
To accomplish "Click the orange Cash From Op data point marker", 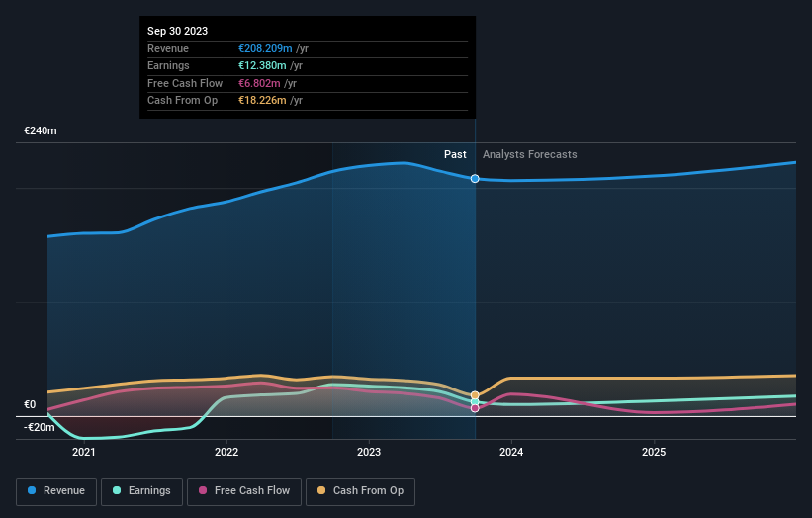I will click(475, 395).
